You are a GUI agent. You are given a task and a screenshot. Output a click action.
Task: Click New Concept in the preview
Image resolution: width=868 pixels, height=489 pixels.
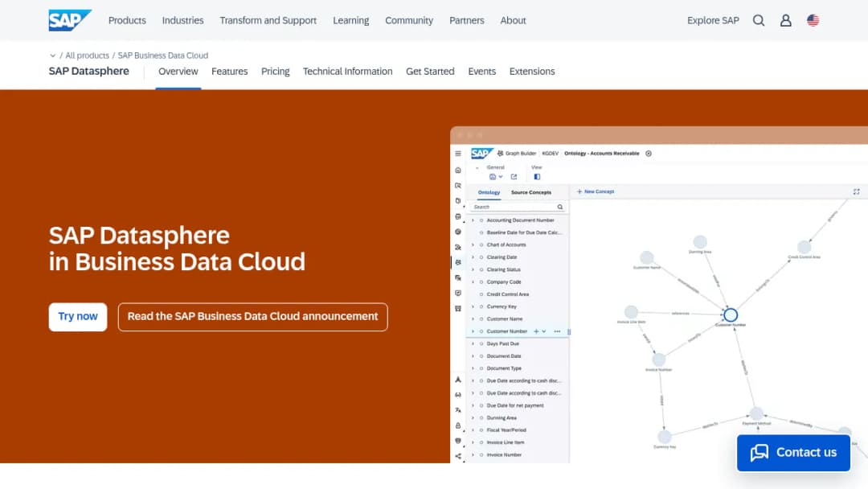point(596,191)
